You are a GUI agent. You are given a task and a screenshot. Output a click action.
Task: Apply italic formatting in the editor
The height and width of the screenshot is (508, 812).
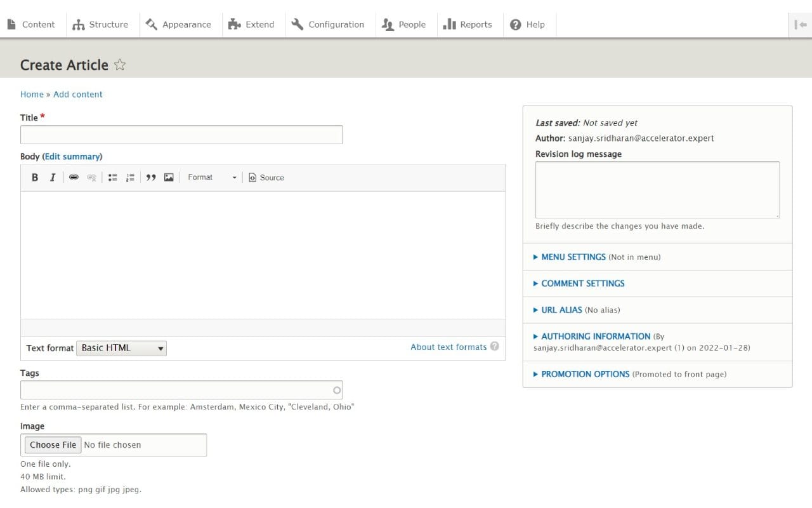[x=53, y=177]
